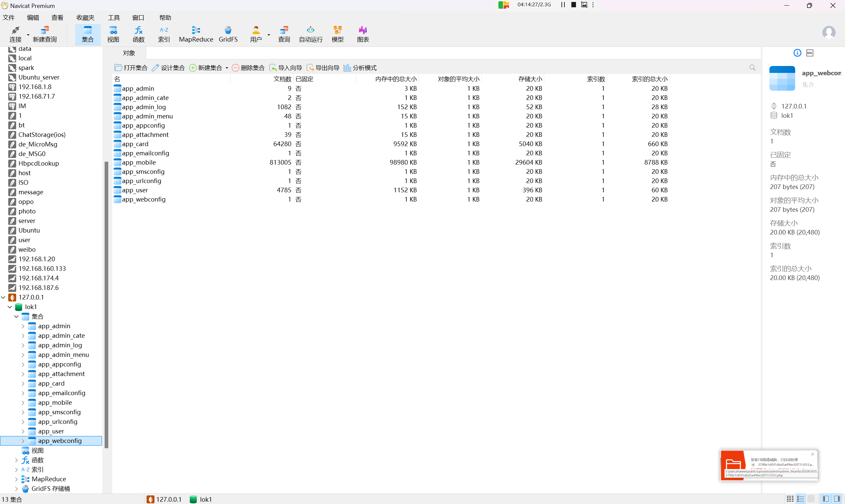Click the user avatar icon
Image resolution: width=845 pixels, height=504 pixels.
(x=829, y=33)
